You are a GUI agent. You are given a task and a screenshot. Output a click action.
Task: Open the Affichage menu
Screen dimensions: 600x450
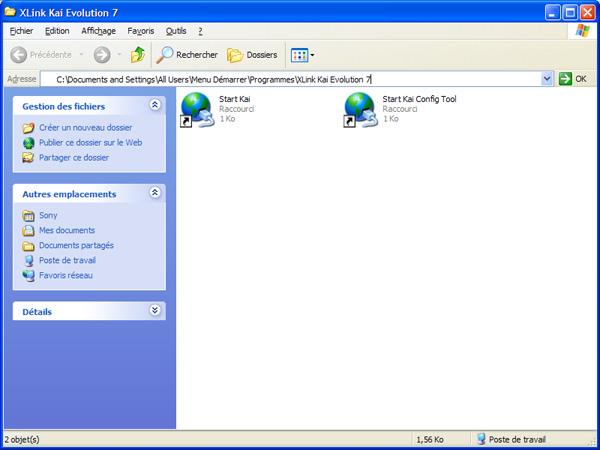(98, 31)
